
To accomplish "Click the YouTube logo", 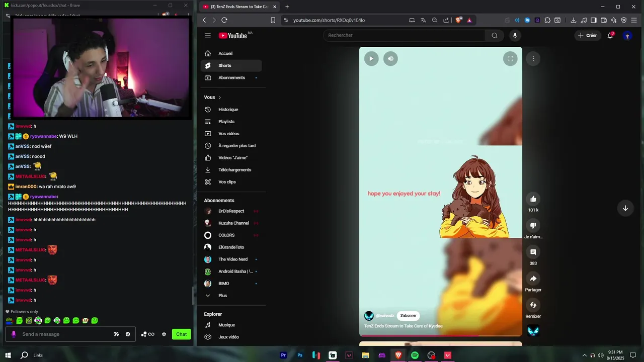I will point(232,36).
